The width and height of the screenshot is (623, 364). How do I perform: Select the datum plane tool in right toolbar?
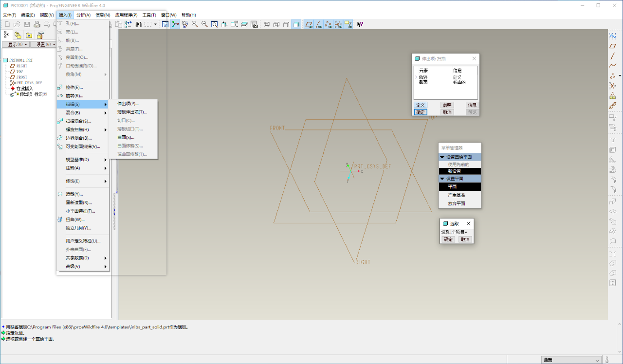point(613,46)
